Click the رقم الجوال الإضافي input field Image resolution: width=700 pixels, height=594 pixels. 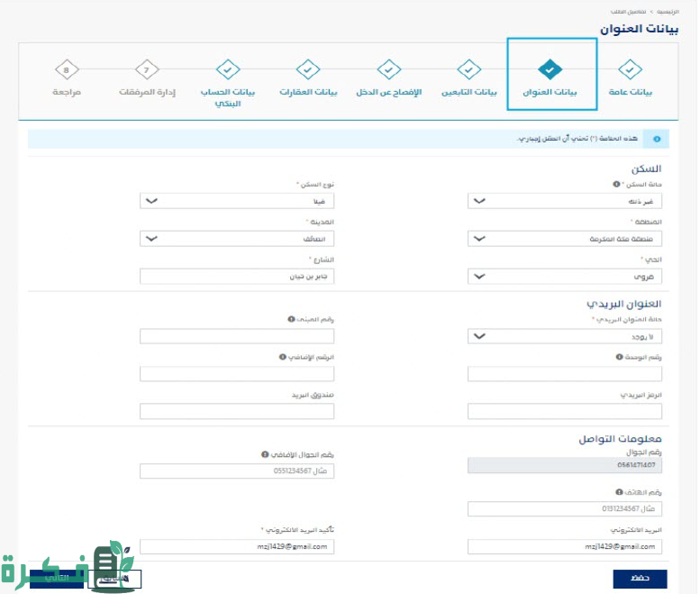[x=237, y=471]
